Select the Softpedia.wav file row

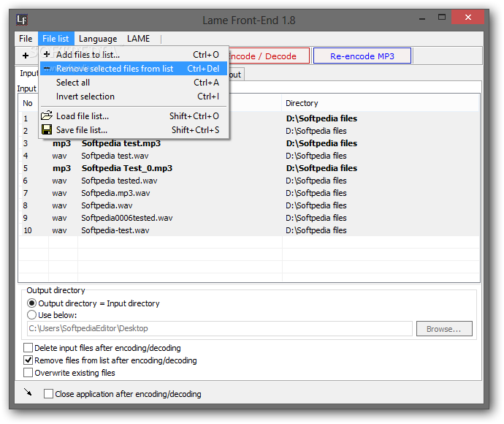click(x=249, y=205)
